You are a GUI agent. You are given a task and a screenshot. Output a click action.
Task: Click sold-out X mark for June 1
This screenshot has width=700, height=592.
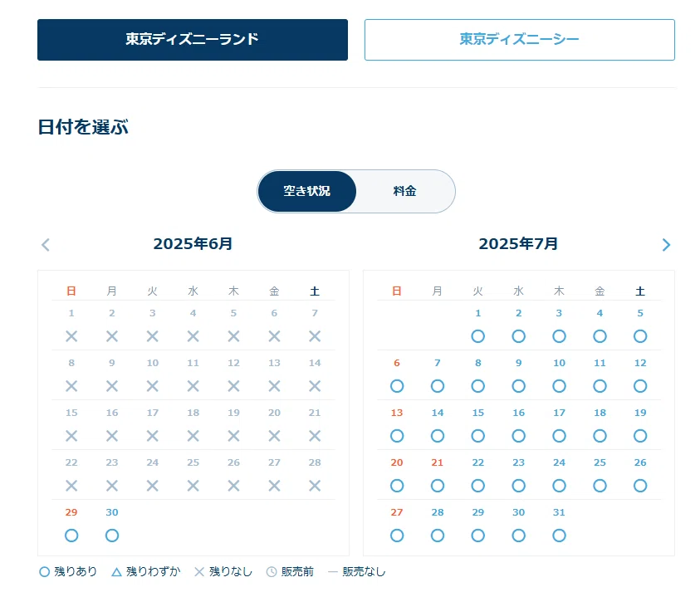[x=71, y=336]
